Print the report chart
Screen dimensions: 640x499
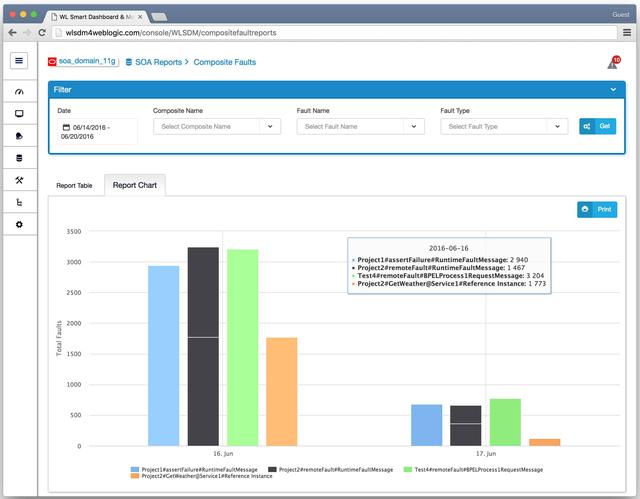[597, 210]
